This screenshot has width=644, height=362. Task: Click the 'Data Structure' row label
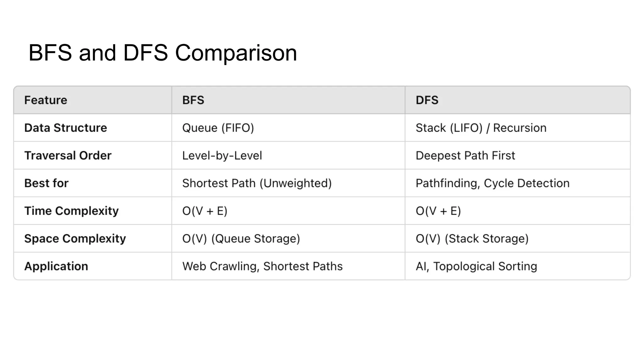66,128
